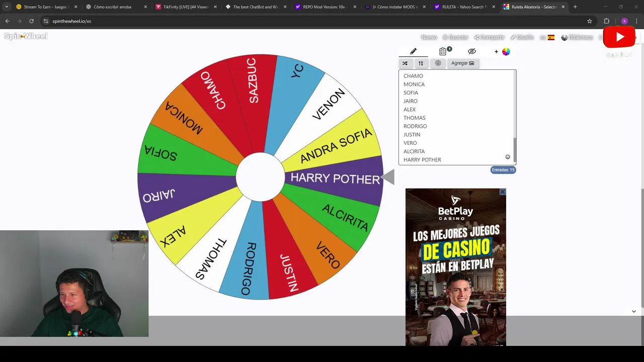Open the browser profile avatar
Image resolution: width=644 pixels, height=362 pixels.
click(624, 21)
